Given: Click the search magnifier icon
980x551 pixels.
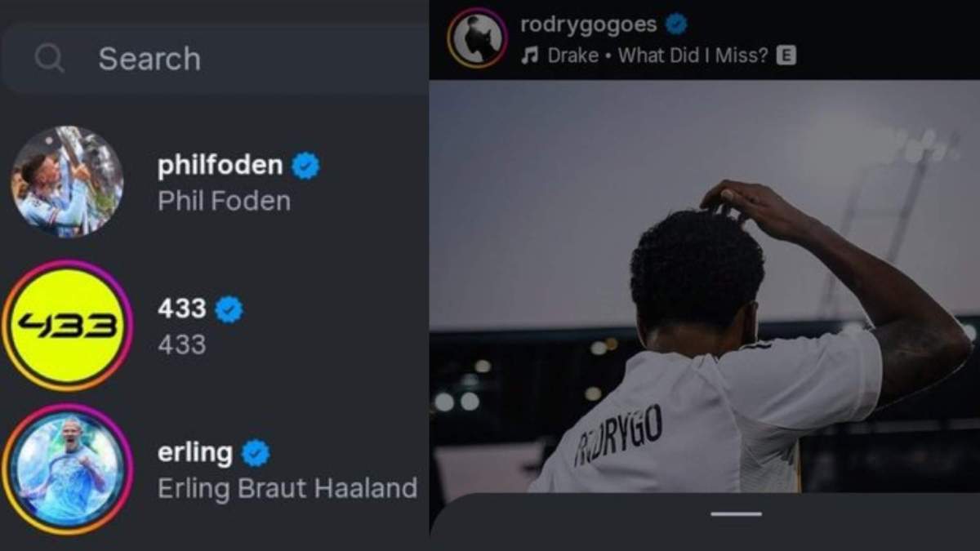Looking at the screenshot, I should (x=49, y=58).
